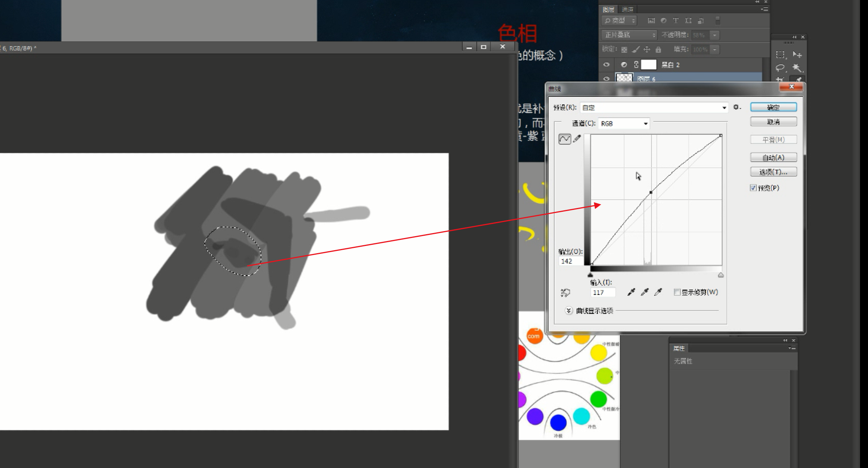
Task: Enable the 显示修剪(W) show clipping checkbox
Action: point(677,292)
